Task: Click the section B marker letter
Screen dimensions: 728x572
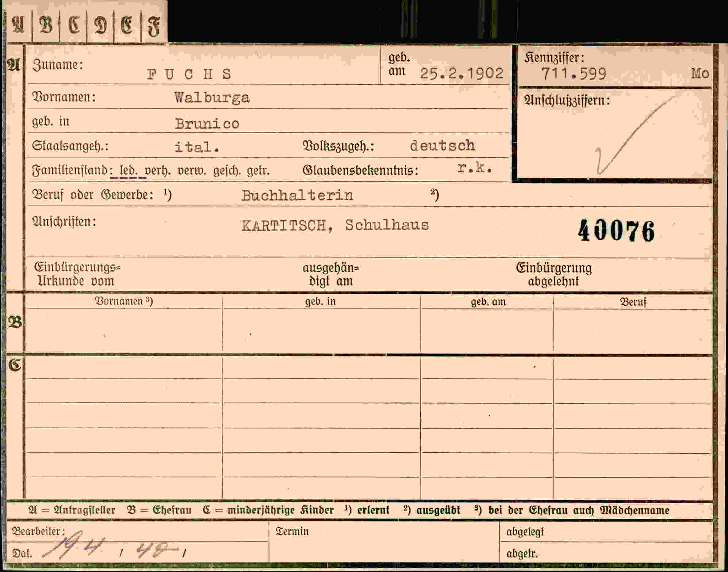Action: click(15, 322)
